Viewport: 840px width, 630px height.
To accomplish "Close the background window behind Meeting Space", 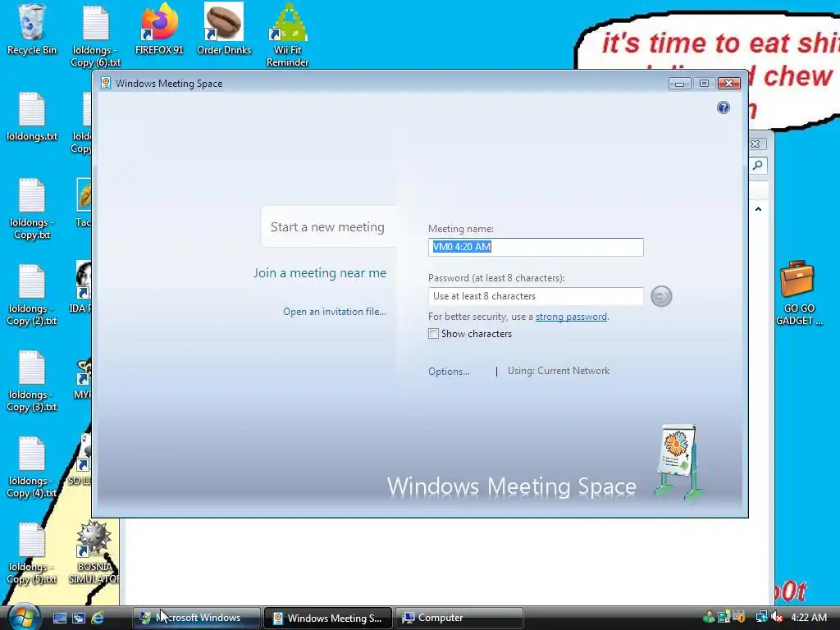I will (756, 144).
